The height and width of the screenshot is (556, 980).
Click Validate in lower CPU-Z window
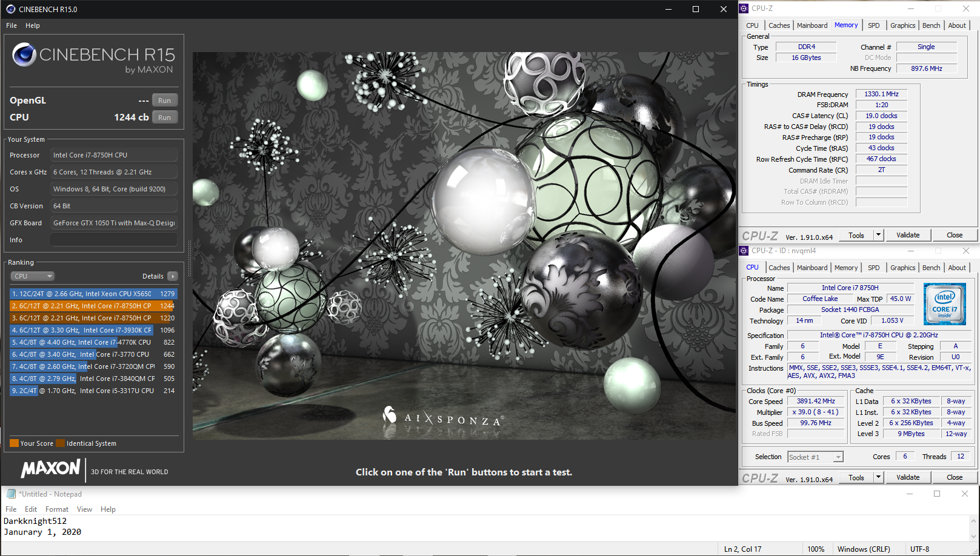(908, 477)
